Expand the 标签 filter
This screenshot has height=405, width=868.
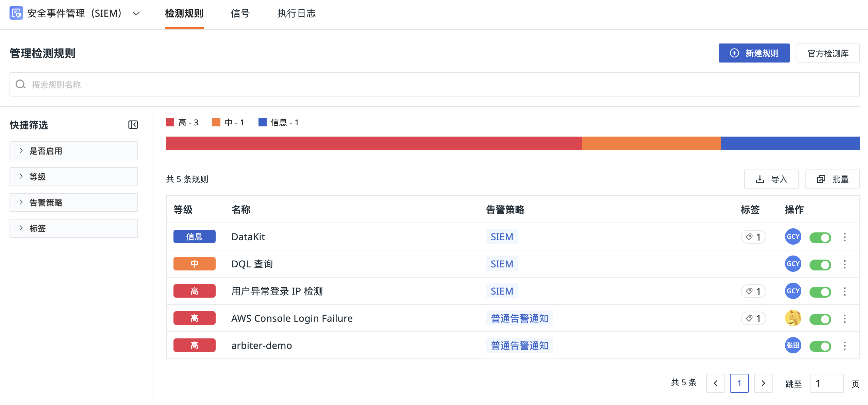click(74, 228)
